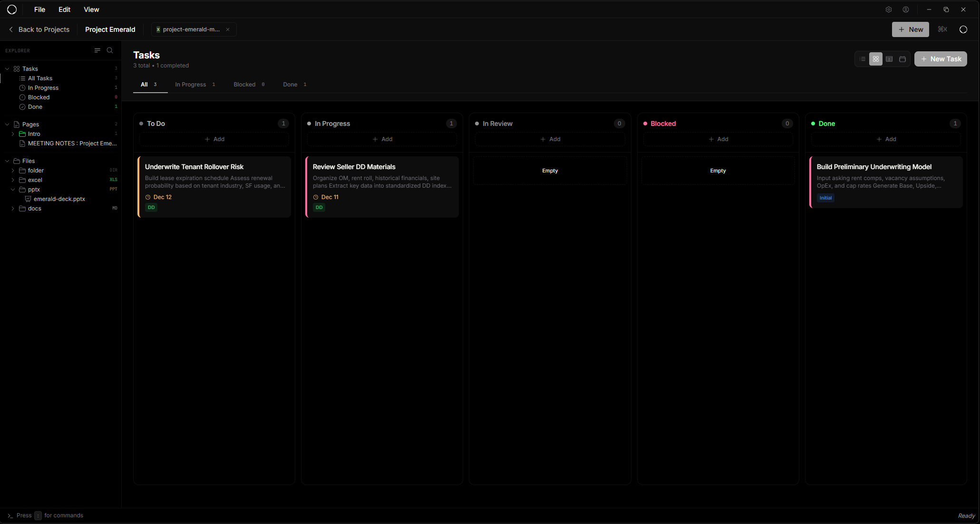Click the user account icon
The image size is (980, 524).
click(x=906, y=10)
